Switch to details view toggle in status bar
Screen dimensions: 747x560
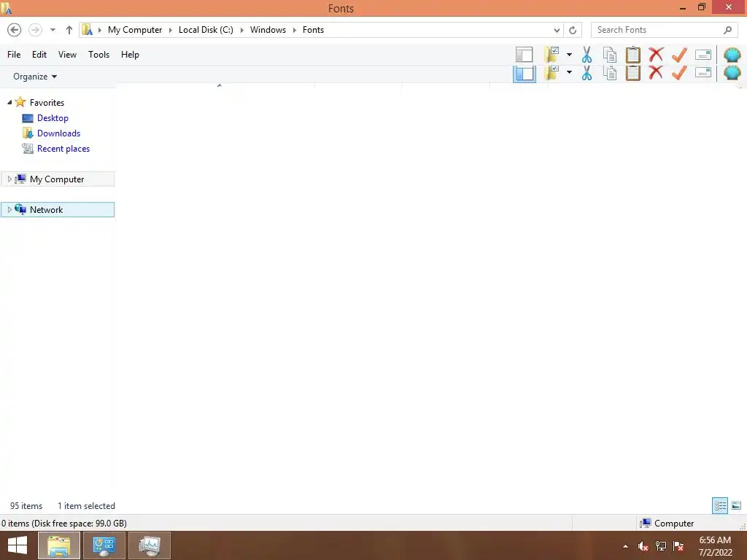click(x=720, y=505)
